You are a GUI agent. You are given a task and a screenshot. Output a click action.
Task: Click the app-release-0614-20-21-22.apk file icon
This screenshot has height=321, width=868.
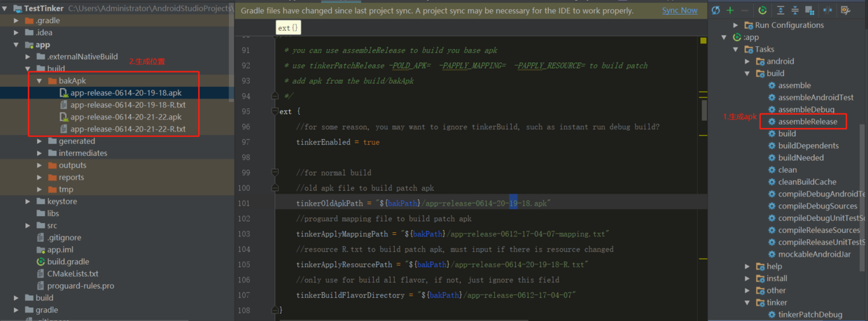pyautogui.click(x=64, y=117)
